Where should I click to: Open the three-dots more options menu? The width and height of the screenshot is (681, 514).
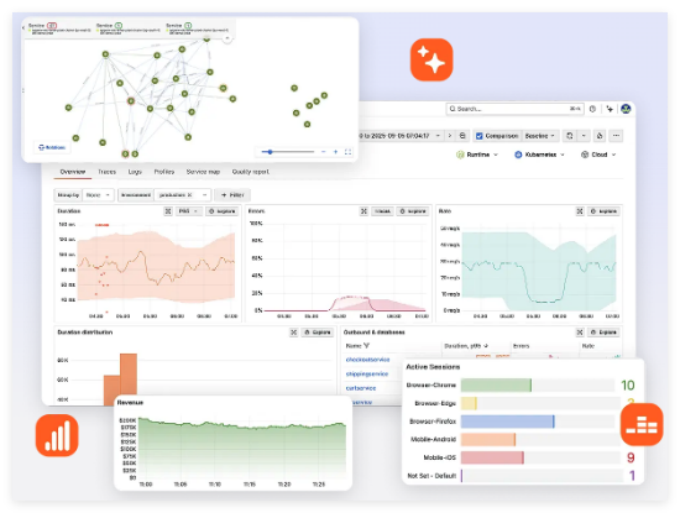(616, 136)
